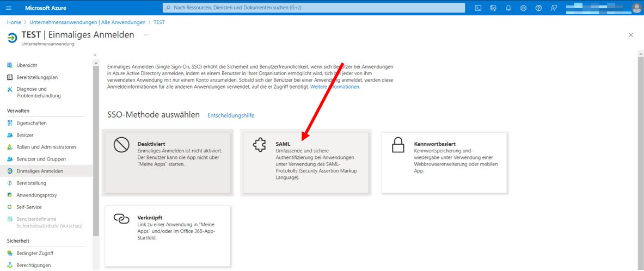Click the Eigenschaften sliders icon
644x271 pixels.
click(x=10, y=123)
